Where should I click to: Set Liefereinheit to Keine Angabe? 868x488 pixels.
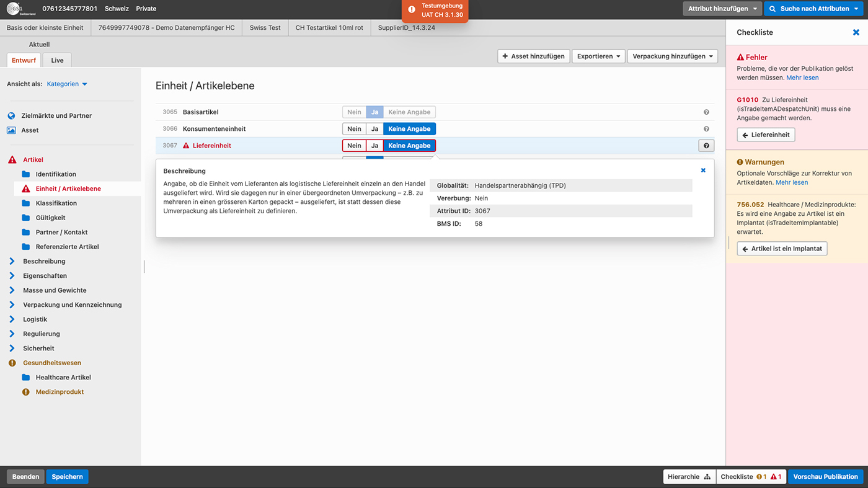[x=409, y=146]
